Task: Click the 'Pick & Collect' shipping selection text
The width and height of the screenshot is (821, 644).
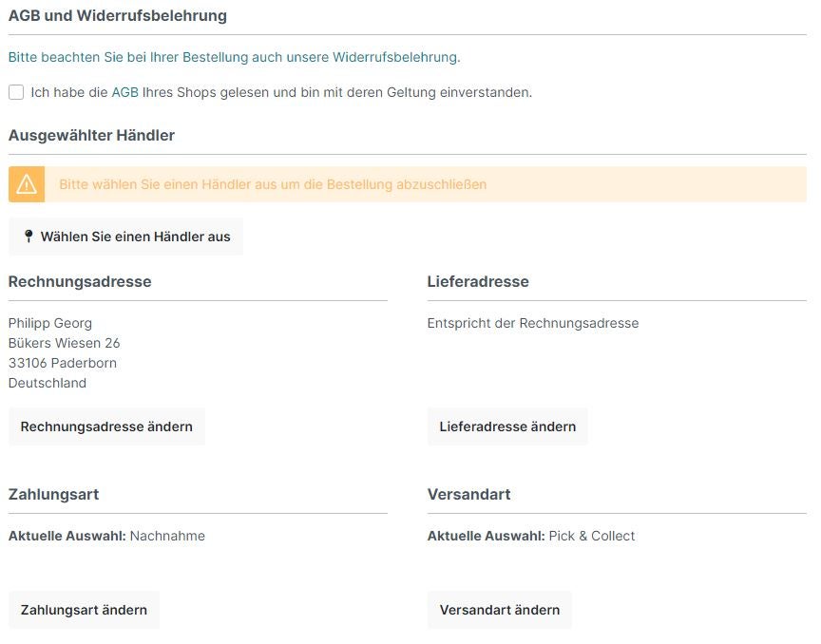Action: coord(592,536)
